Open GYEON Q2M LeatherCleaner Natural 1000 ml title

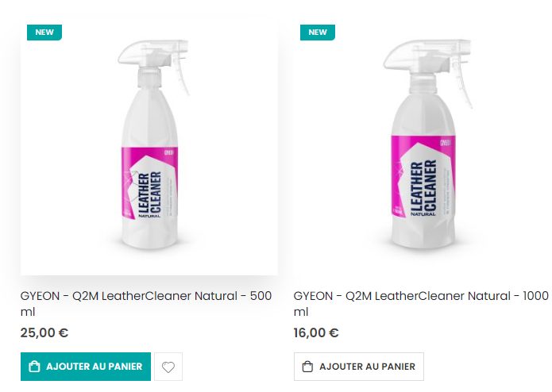tap(420, 296)
